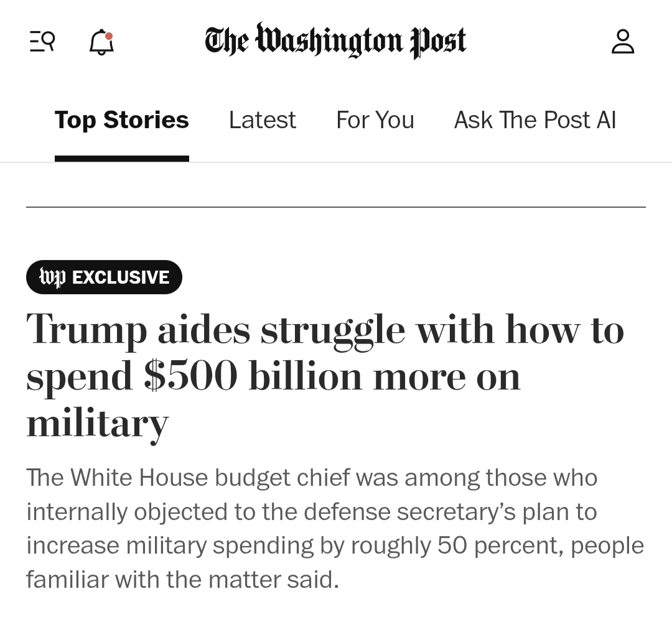Open the notifications bell
The width and height of the screenshot is (672, 617).
pos(101,43)
